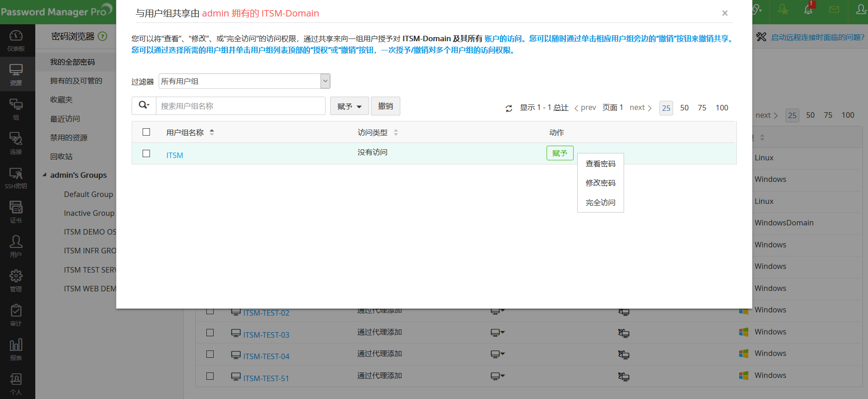Open ITSM-TEST-03 resource link
The width and height of the screenshot is (868, 399).
266,335
